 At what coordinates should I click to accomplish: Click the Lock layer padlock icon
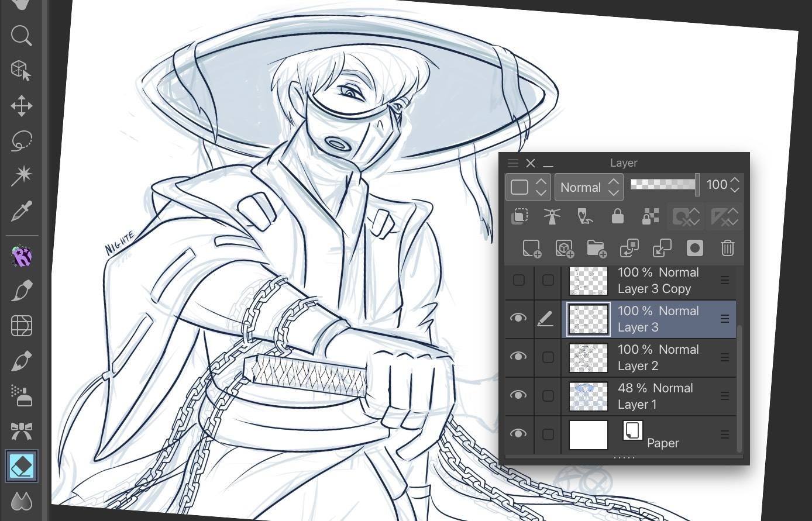617,217
